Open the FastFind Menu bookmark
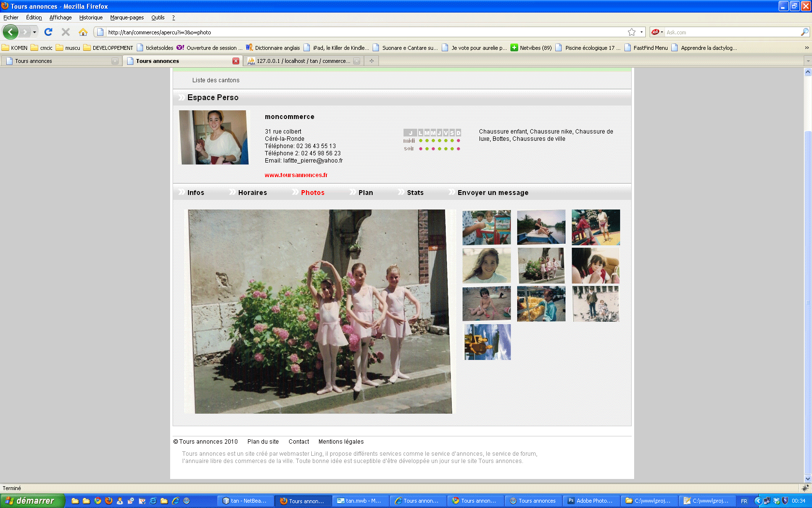 click(x=646, y=48)
